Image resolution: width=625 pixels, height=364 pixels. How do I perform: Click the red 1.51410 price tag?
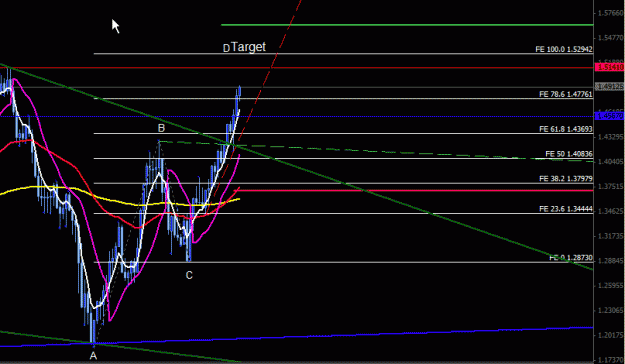pyautogui.click(x=609, y=67)
